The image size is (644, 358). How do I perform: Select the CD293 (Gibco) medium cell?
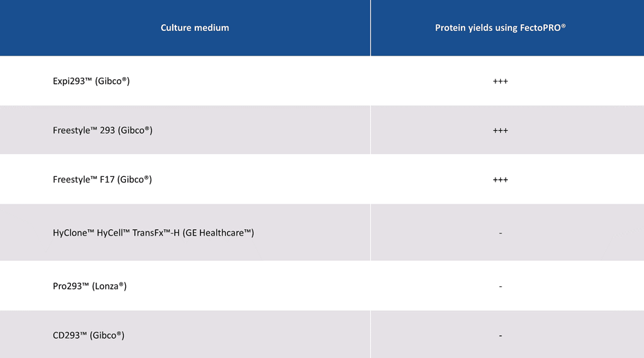pos(89,335)
